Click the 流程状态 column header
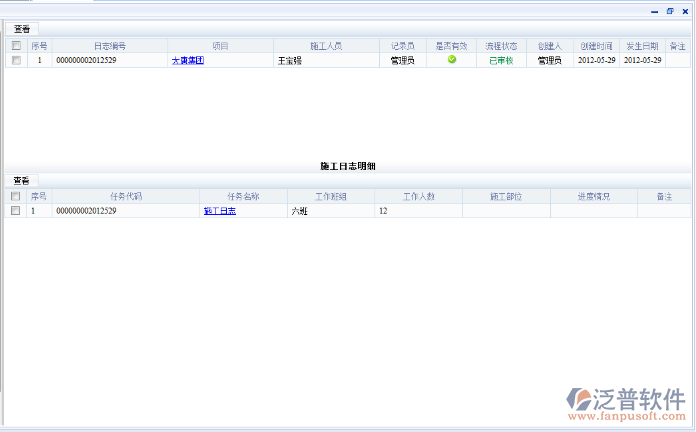 pyautogui.click(x=500, y=46)
